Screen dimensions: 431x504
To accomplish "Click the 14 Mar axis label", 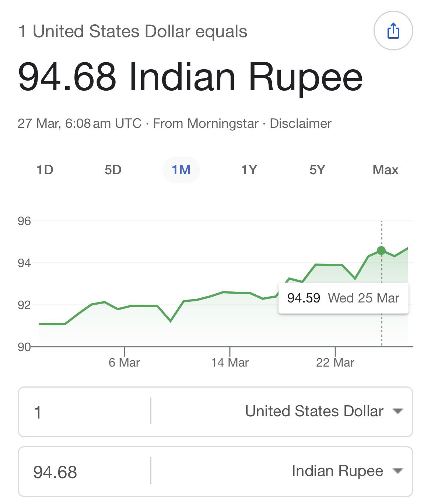I will click(230, 363).
